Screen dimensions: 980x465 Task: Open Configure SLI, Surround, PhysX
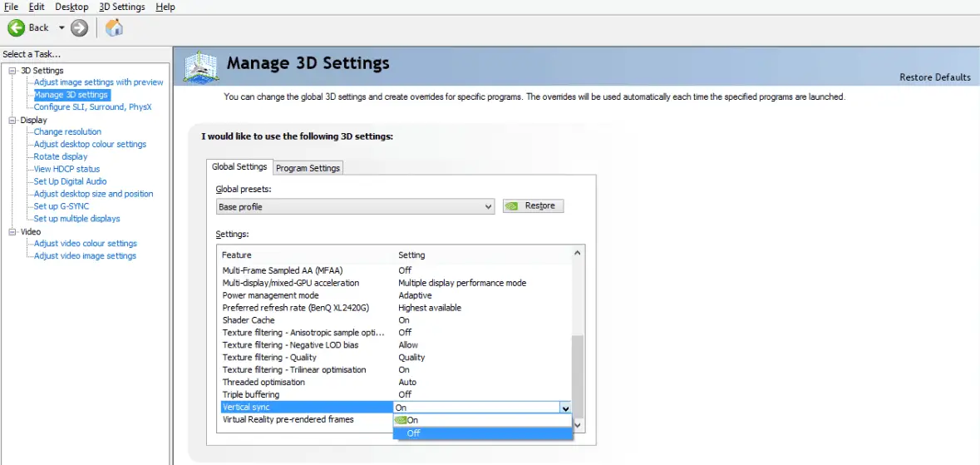(x=92, y=107)
